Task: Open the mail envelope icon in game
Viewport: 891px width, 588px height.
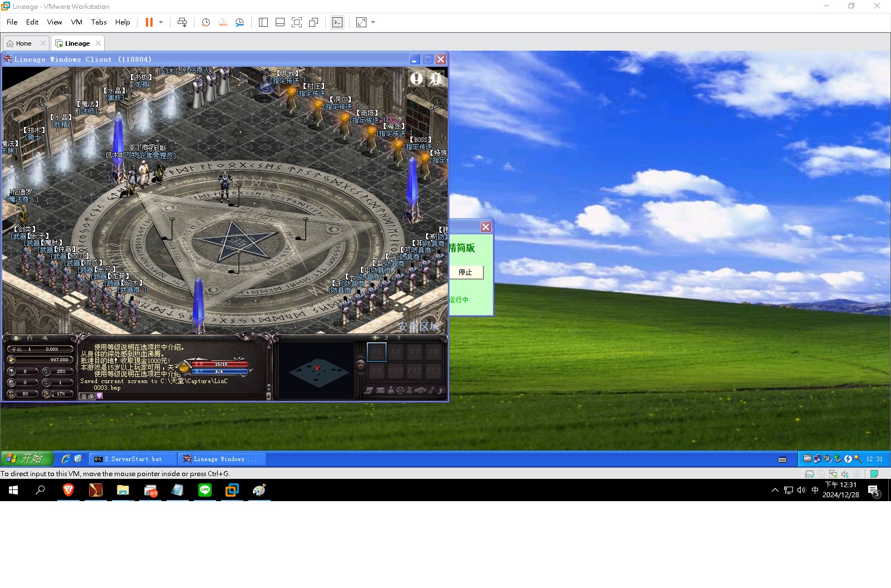Action: click(380, 390)
